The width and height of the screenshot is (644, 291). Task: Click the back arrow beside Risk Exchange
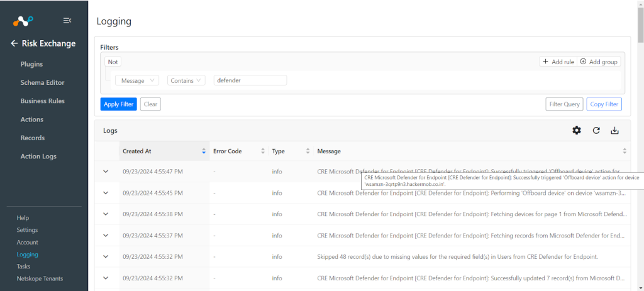click(14, 43)
